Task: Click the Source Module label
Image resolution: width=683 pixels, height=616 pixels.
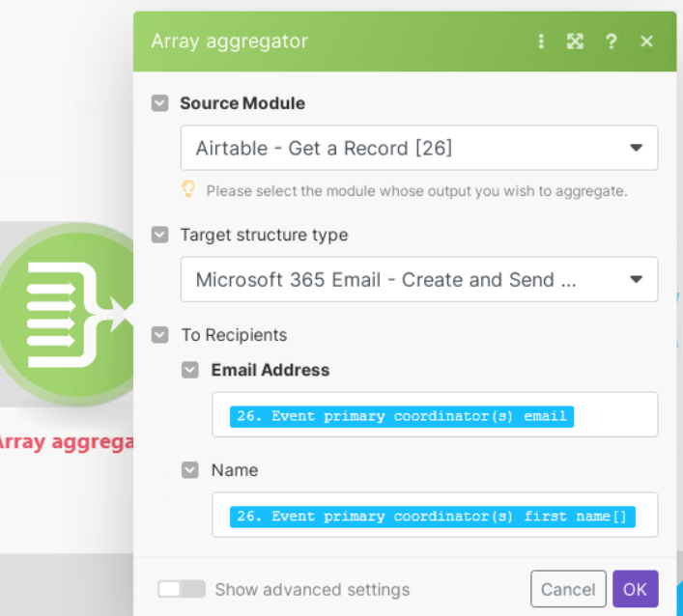Action: point(242,103)
